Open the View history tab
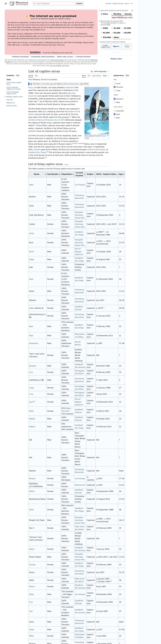 (x=97, y=75)
